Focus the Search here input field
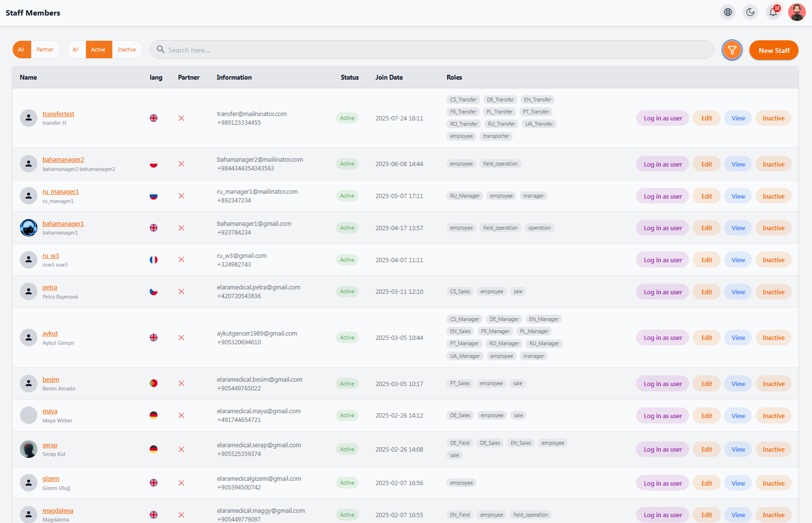This screenshot has width=812, height=523. tap(432, 50)
